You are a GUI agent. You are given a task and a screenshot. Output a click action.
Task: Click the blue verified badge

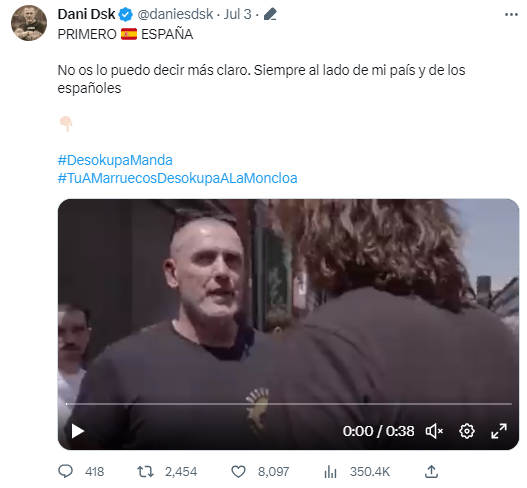(x=126, y=15)
